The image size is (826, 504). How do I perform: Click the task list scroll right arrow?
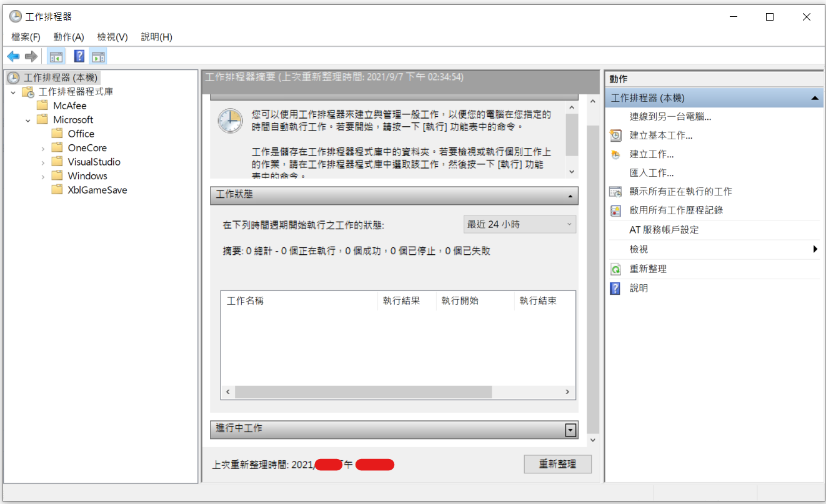click(567, 392)
